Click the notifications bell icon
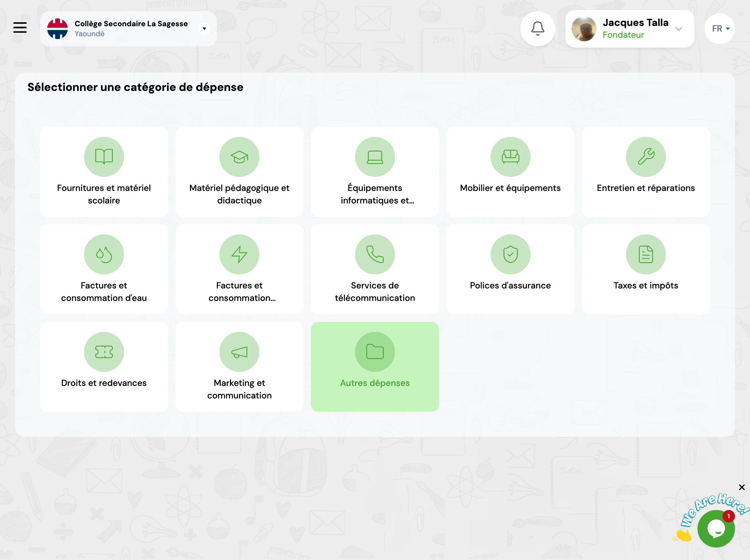This screenshot has height=560, width=750. pos(537,28)
